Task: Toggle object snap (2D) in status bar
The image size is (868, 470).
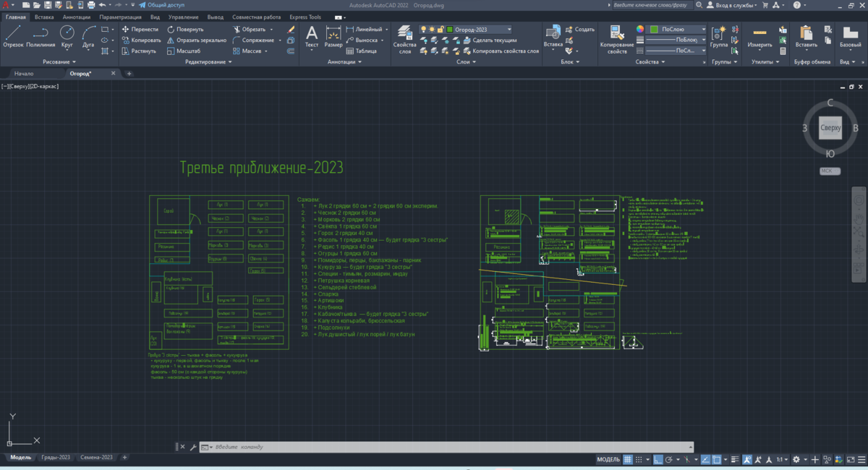Action: click(x=717, y=459)
